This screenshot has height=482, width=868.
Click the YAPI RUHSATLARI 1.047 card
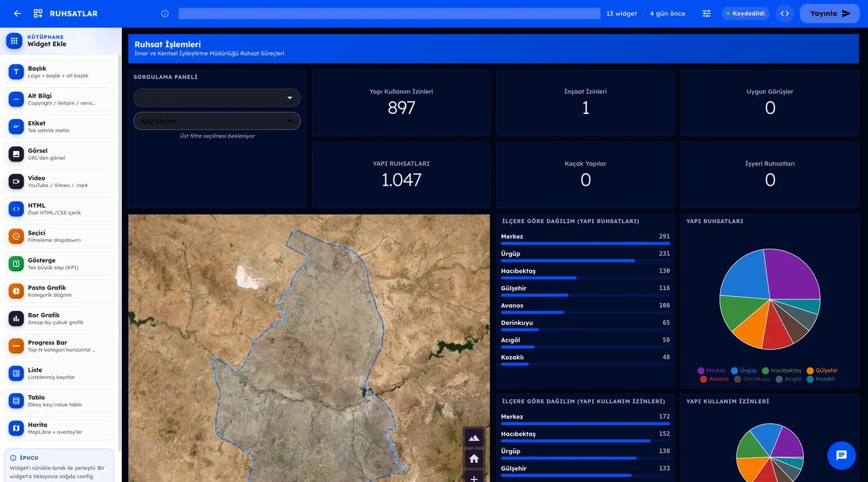pyautogui.click(x=401, y=175)
